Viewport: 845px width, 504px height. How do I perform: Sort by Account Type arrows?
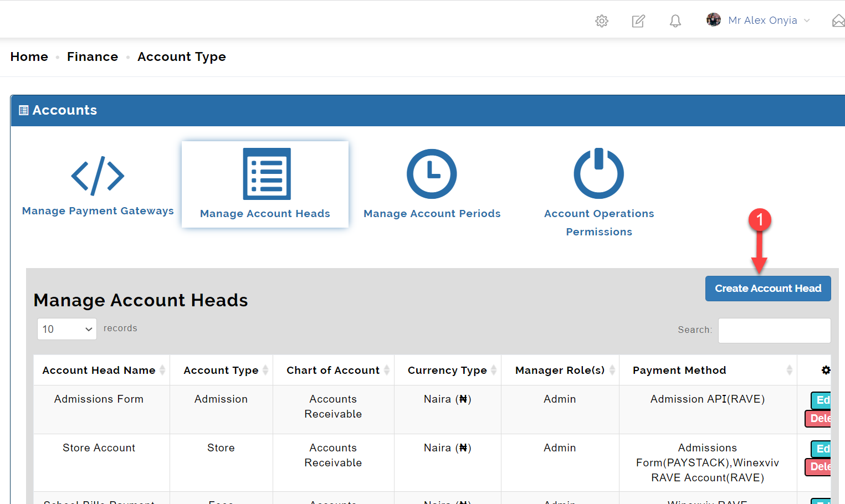pos(265,370)
